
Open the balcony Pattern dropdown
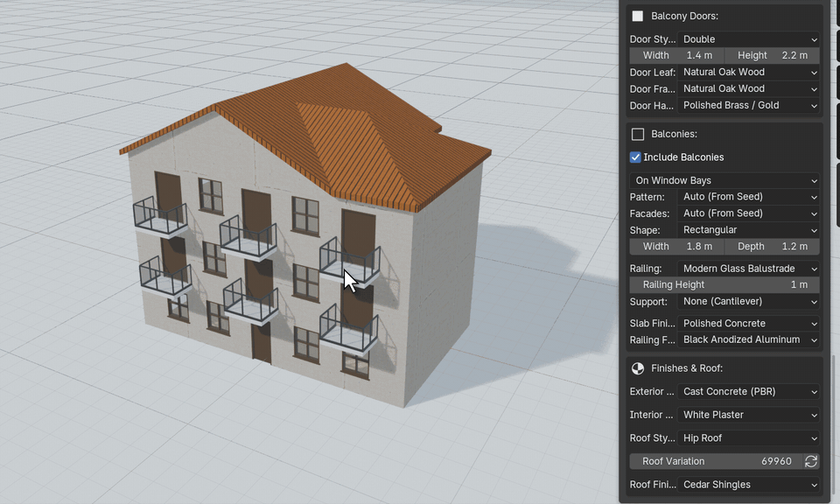748,197
